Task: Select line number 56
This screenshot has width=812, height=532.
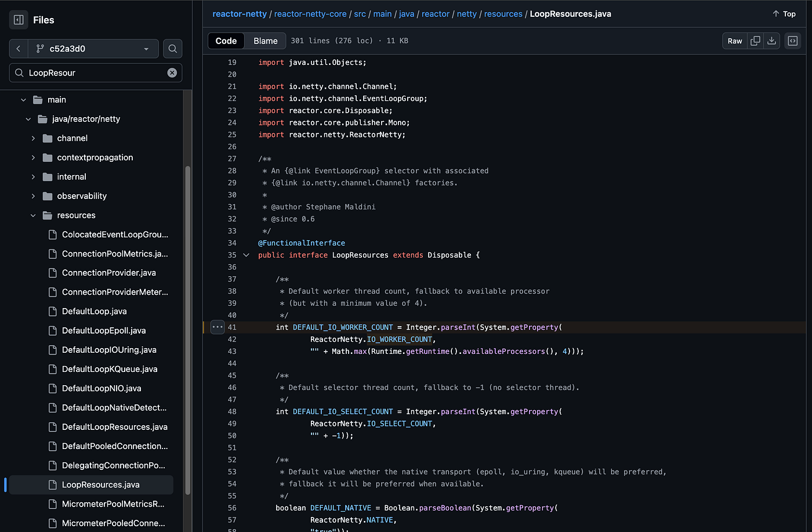Action: (x=232, y=508)
